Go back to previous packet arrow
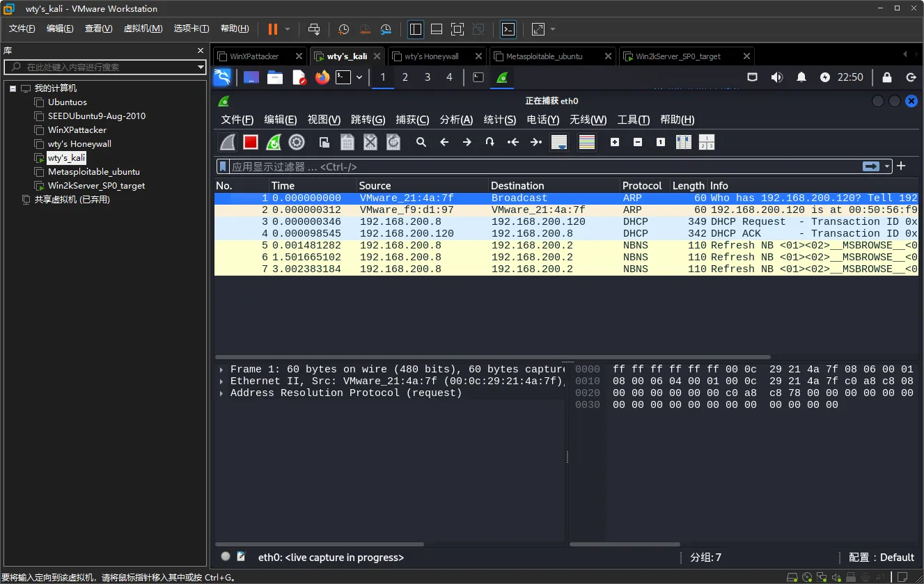Screen dimensions: 924x584 (x=444, y=142)
